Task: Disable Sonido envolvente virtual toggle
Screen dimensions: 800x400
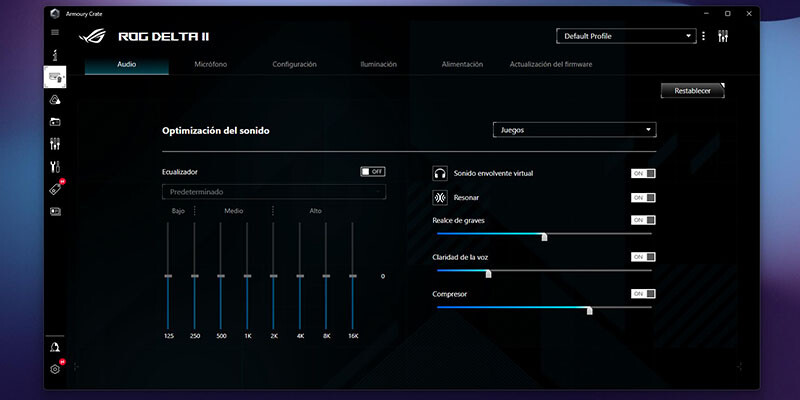Action: click(643, 173)
